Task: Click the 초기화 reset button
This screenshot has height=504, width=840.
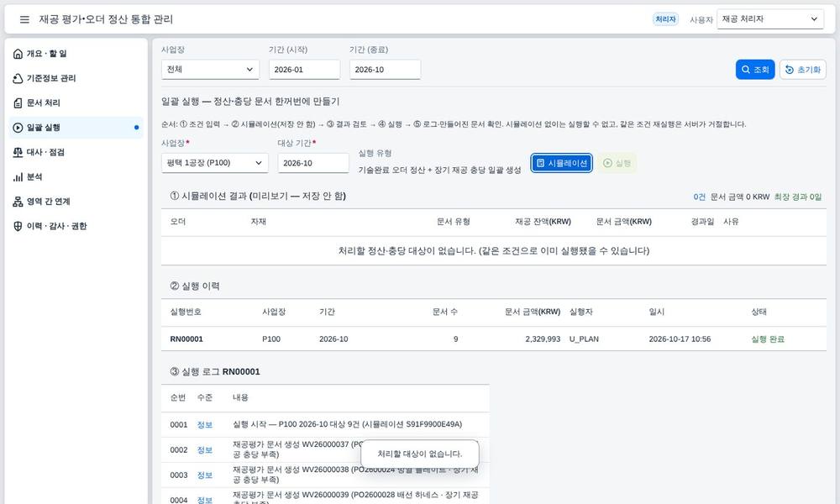Action: pos(802,70)
